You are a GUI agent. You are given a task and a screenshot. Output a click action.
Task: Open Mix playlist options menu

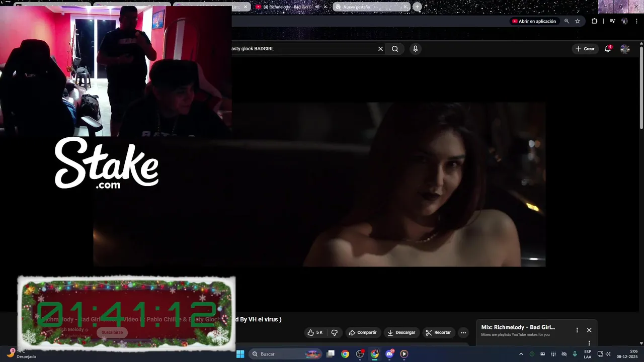point(577,330)
